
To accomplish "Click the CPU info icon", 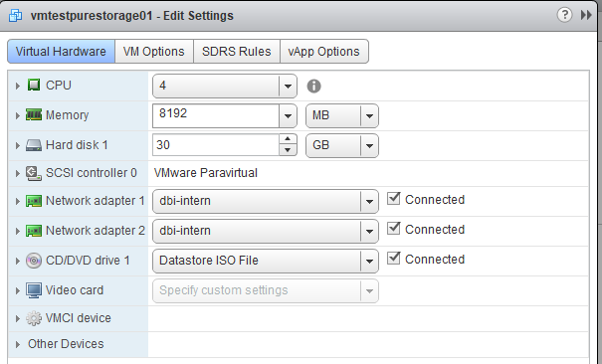I will [x=313, y=86].
